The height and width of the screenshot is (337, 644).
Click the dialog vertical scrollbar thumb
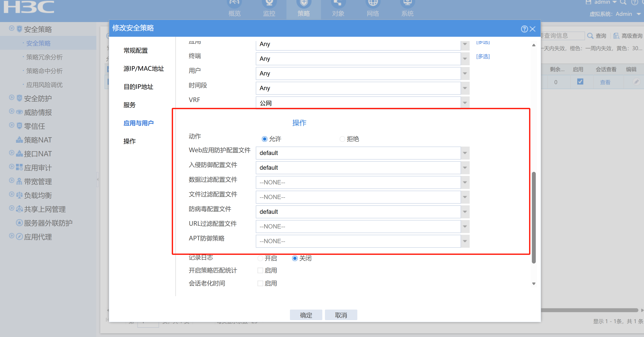click(x=534, y=218)
